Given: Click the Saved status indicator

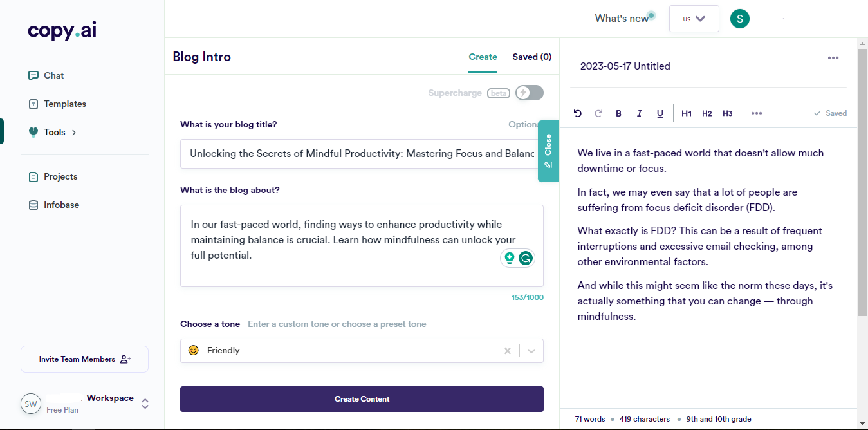Looking at the screenshot, I should tap(831, 113).
